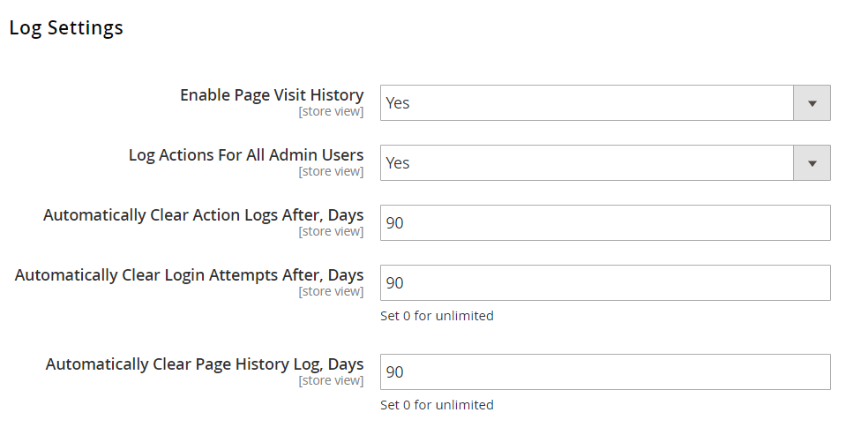This screenshot has height=435, width=868.
Task: Click store view scope under Log Actions label
Action: (x=331, y=172)
